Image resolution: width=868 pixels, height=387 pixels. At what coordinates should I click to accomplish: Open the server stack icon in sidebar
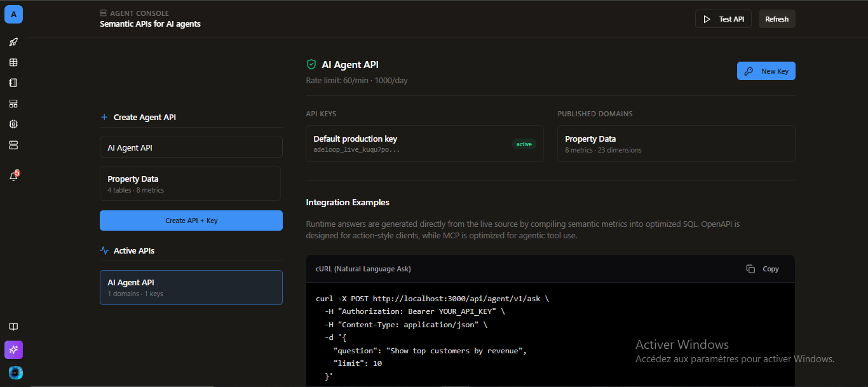[13, 145]
